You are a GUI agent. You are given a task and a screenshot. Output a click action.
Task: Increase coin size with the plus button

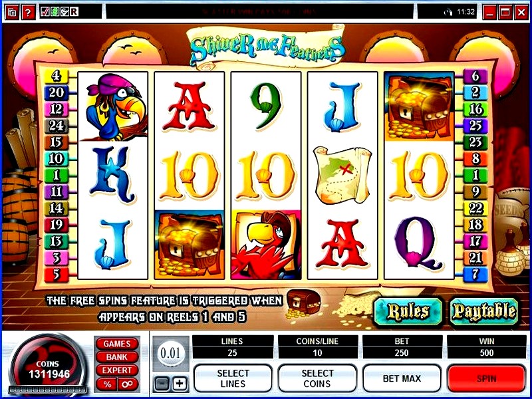pyautogui.click(x=180, y=384)
